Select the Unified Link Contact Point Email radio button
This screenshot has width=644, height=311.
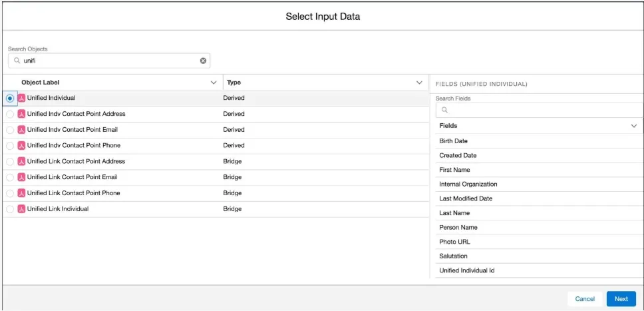point(10,177)
